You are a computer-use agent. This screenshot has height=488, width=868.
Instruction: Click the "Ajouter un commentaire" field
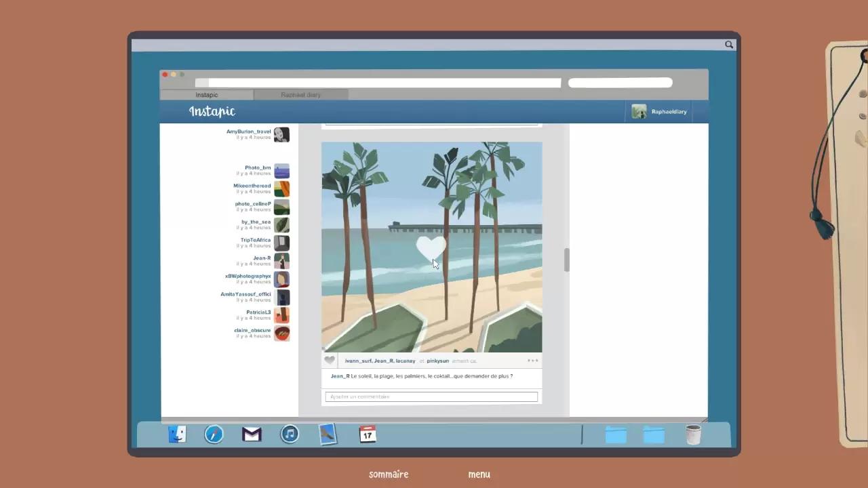pos(431,396)
